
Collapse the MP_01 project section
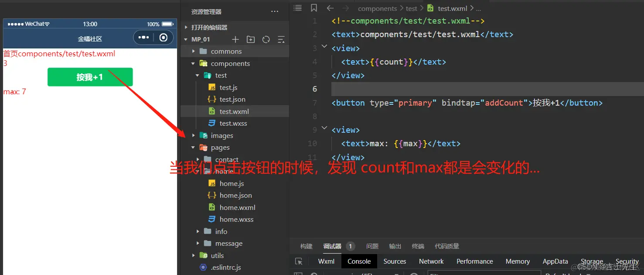pos(186,39)
